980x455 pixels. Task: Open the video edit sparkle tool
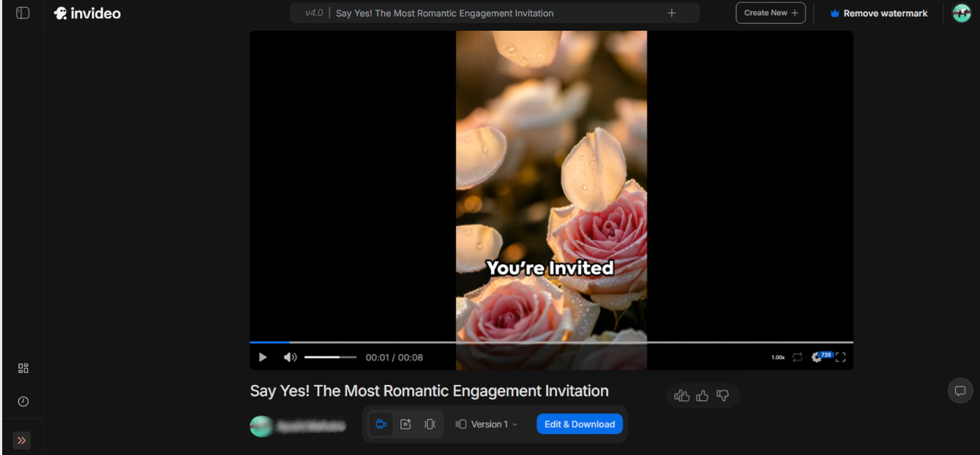click(x=406, y=424)
